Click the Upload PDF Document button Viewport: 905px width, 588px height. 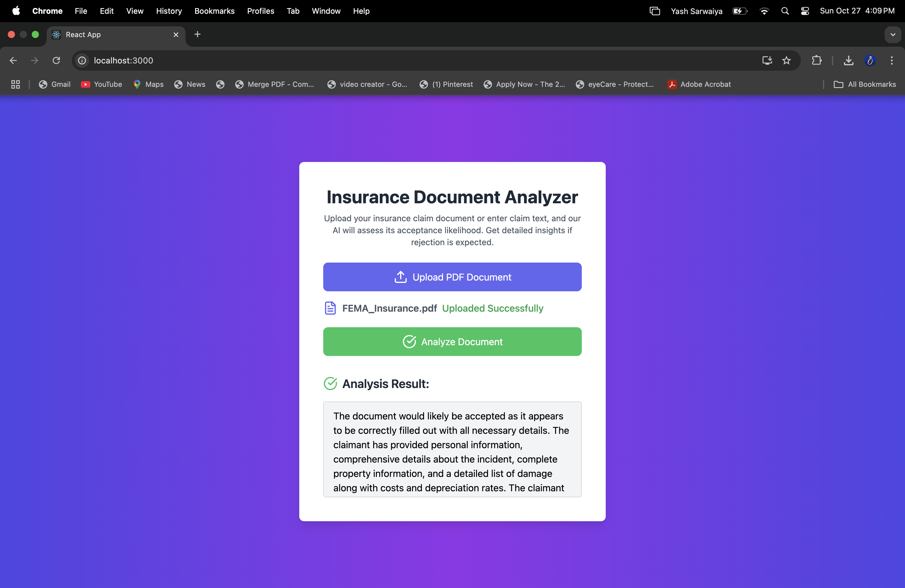click(452, 277)
